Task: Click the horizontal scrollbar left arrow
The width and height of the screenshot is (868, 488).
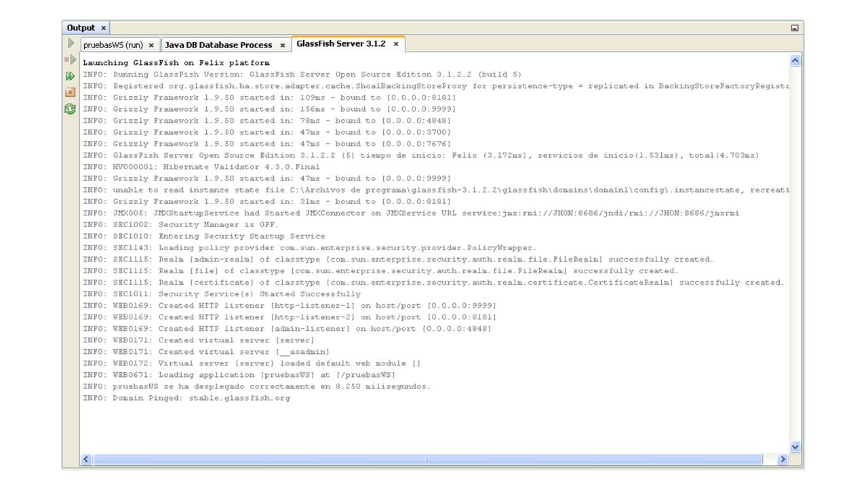Action: [86, 460]
